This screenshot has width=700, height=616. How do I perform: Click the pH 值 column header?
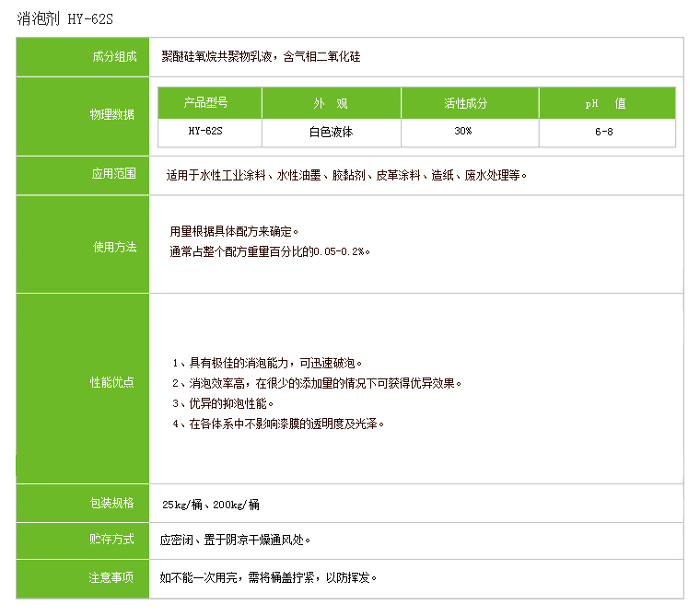(x=606, y=103)
